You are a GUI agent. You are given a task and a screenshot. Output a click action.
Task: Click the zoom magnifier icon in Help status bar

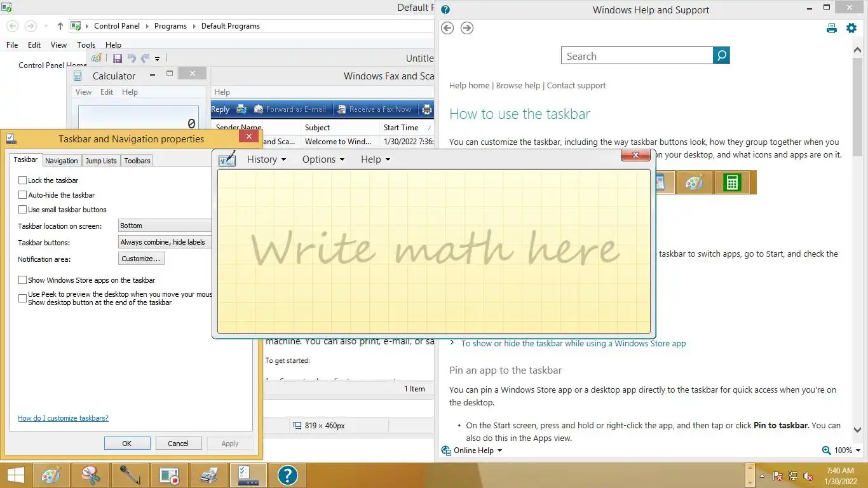(826, 450)
